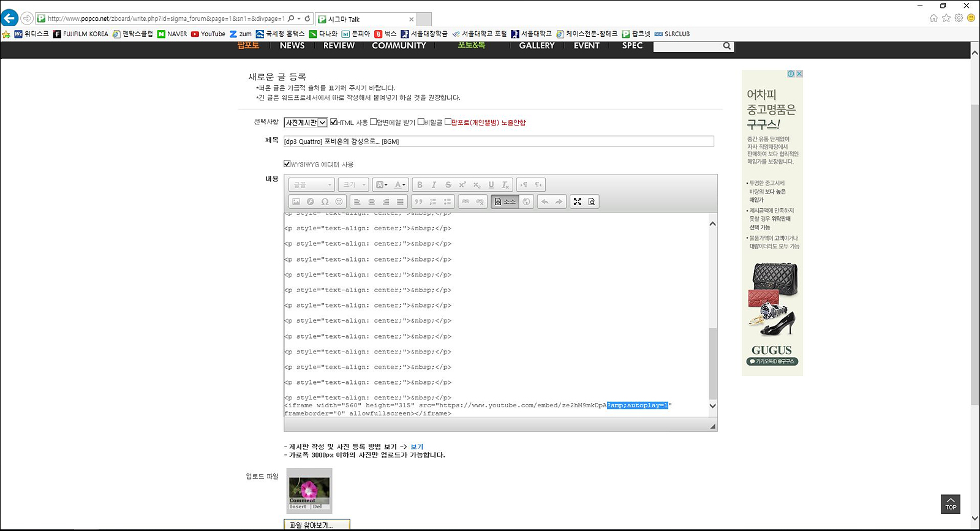The width and height of the screenshot is (980, 531).
Task: Open the NAVER bookmark in favorites bar
Action: click(172, 34)
